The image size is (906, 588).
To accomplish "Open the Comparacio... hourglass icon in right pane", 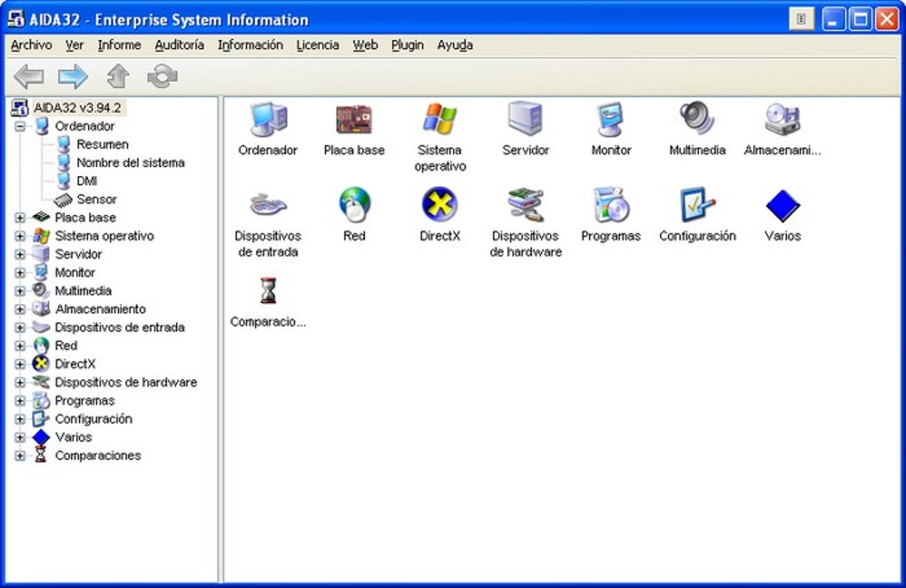I will pos(267,290).
